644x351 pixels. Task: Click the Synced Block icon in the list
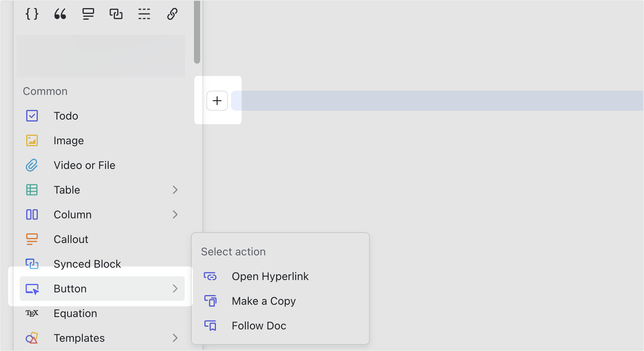coord(32,264)
